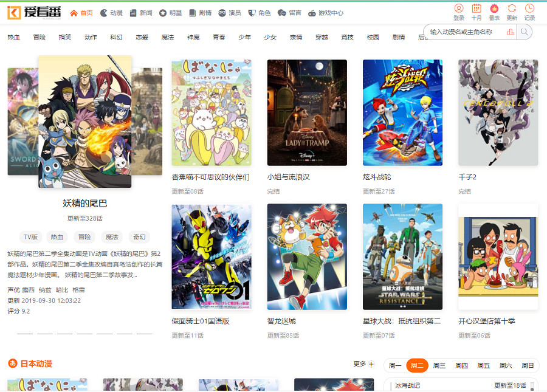This screenshot has height=392, width=547.
Task: Select the 青春 genre category
Action: pos(219,37)
